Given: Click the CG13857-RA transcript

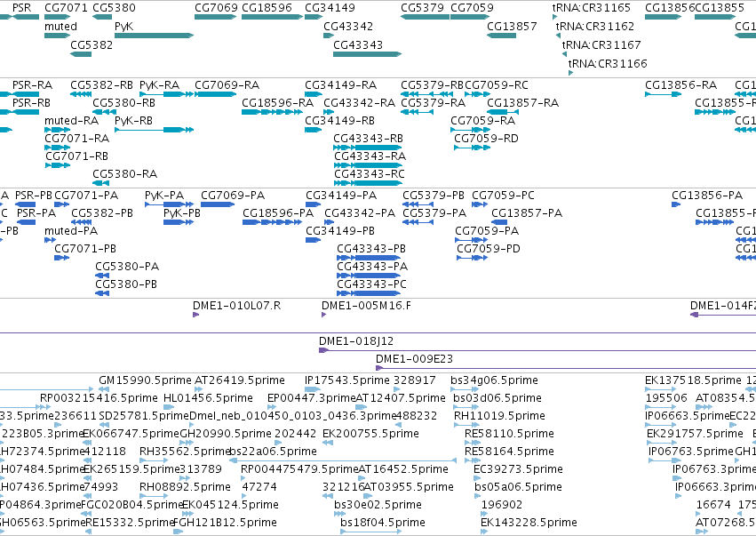Looking at the screenshot, I should (x=501, y=112).
